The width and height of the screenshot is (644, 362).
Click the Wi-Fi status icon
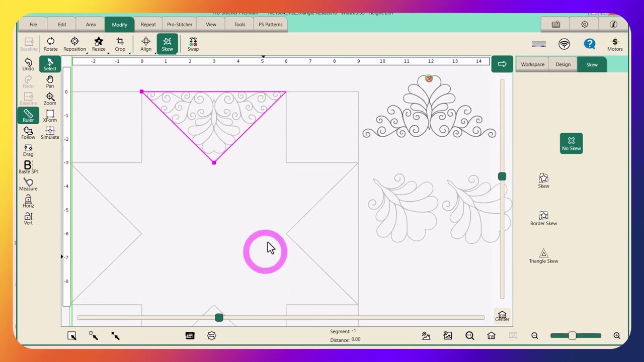click(x=564, y=44)
